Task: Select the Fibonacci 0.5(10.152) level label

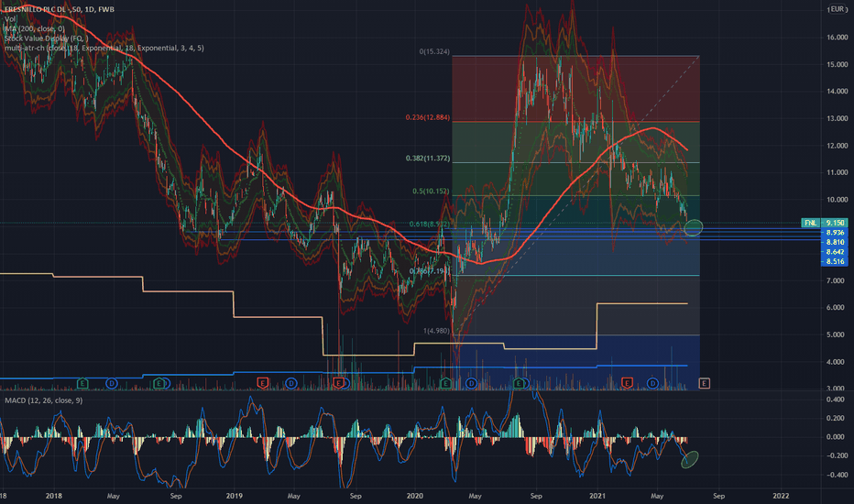Action: (431, 192)
